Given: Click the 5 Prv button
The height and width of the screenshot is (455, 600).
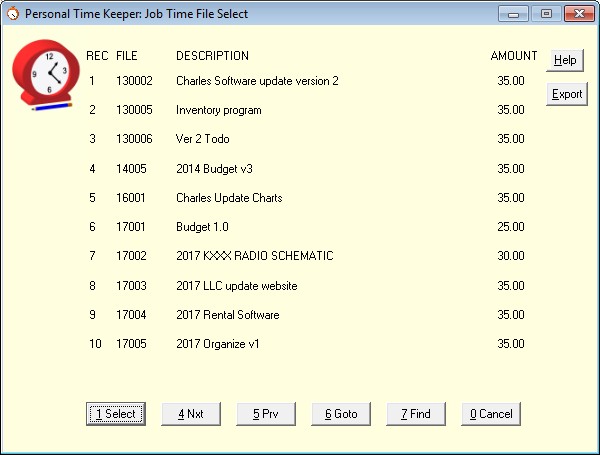Looking at the screenshot, I should (266, 414).
